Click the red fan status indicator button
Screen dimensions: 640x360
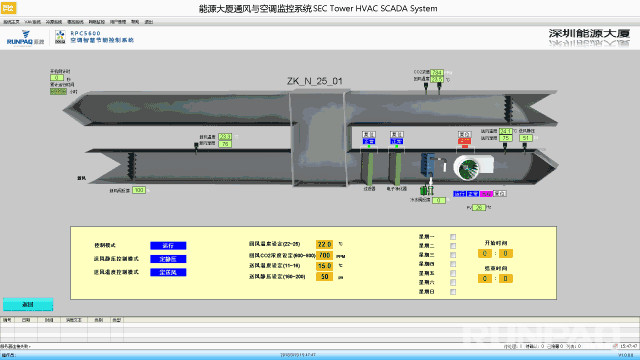click(x=464, y=141)
